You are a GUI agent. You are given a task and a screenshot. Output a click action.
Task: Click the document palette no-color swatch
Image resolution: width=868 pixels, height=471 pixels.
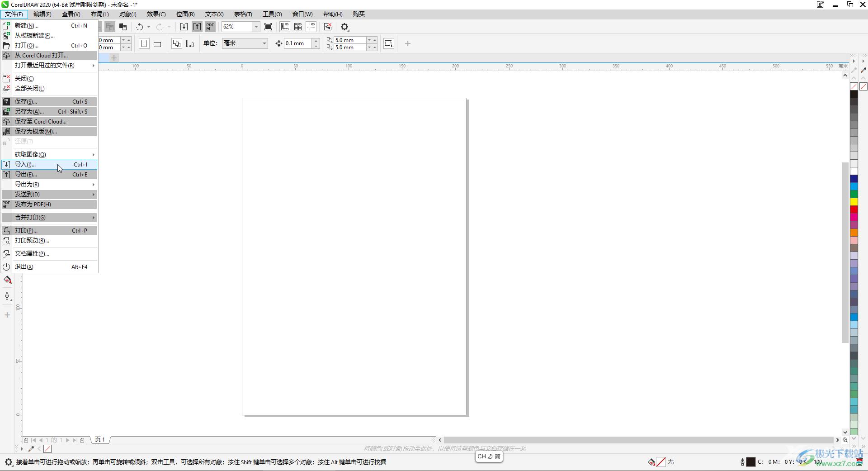47,449
